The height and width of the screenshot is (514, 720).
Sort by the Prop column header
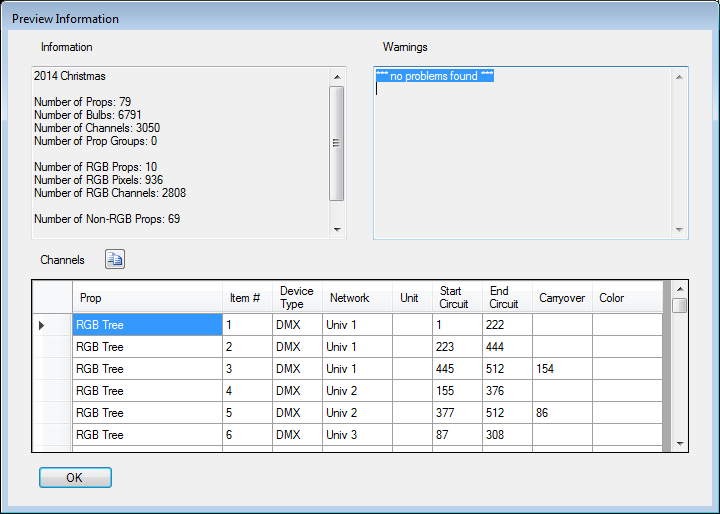(x=147, y=298)
